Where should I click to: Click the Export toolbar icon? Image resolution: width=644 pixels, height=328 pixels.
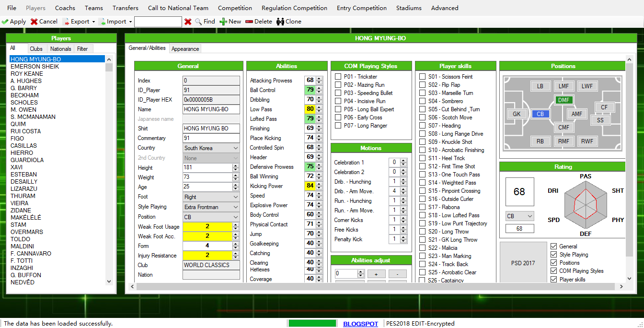(x=66, y=22)
